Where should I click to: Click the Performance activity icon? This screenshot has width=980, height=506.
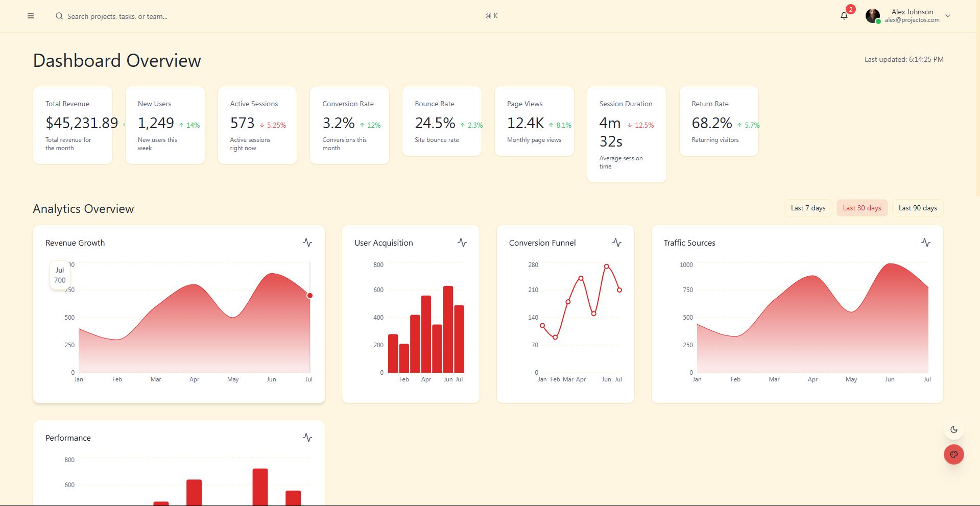coord(307,438)
